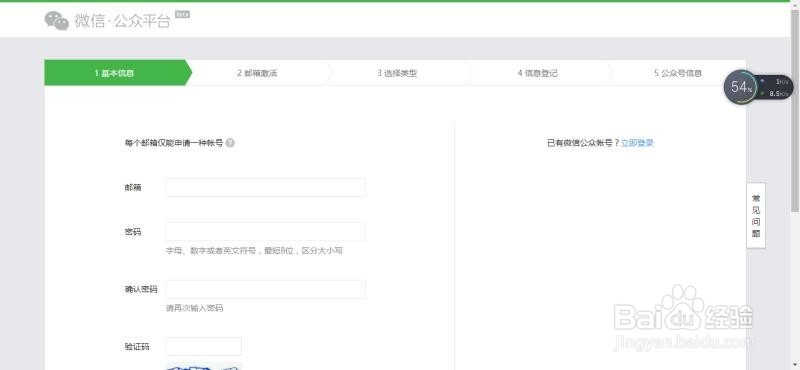Select step 3 选择类型 tab
Image resolution: width=800 pixels, height=370 pixels.
tap(397, 73)
